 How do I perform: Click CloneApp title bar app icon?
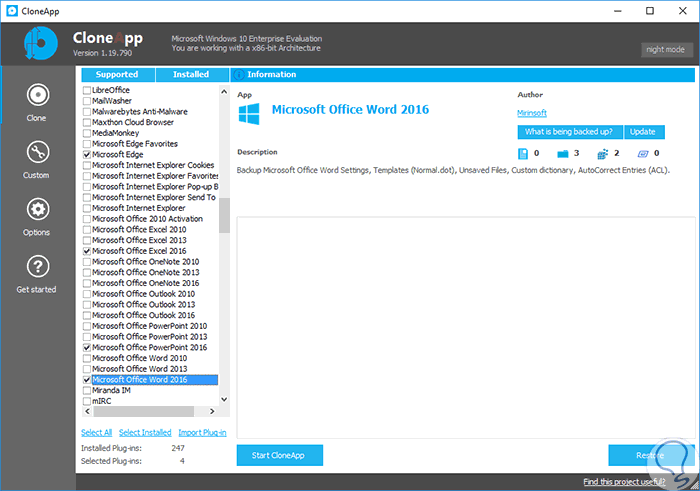click(x=12, y=11)
